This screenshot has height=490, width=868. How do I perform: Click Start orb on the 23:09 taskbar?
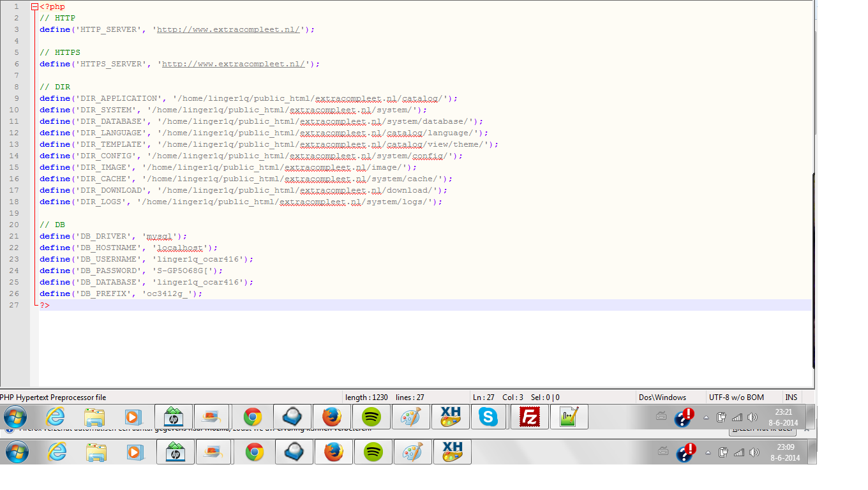[16, 452]
